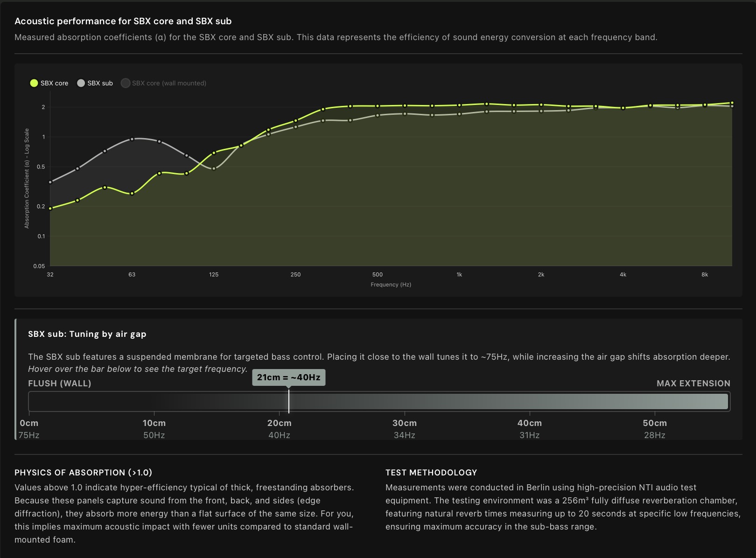The width and height of the screenshot is (756, 558).
Task: Click the MAX EXTENSION label
Action: pos(693,384)
